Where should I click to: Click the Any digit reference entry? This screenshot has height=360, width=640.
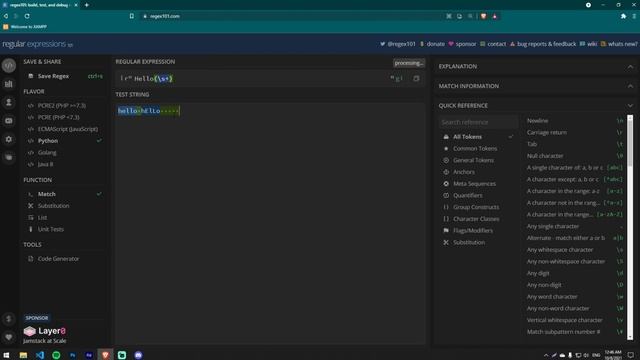click(x=575, y=273)
